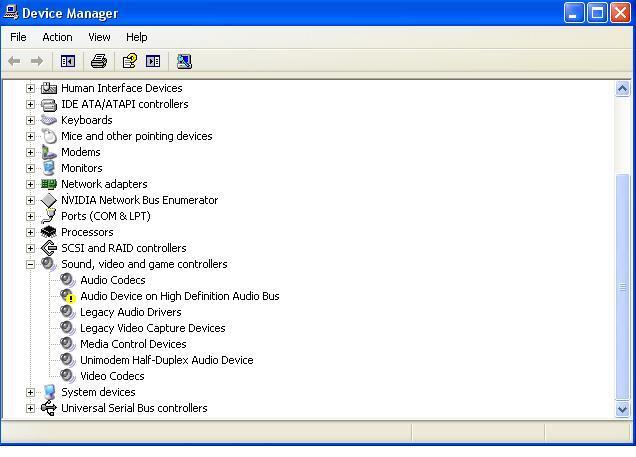The width and height of the screenshot is (636, 457).
Task: Expand Mice and other pointing devices
Action: pyautogui.click(x=30, y=136)
